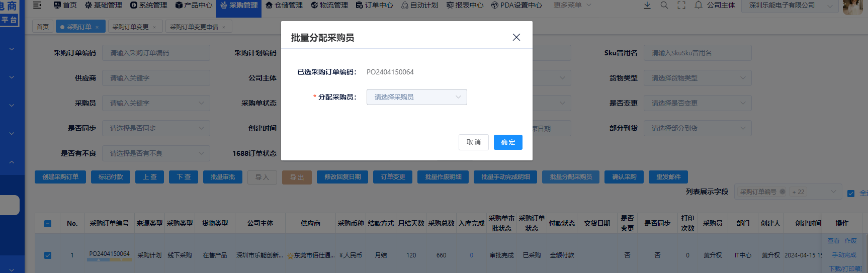Screen dimensions: 868x273
Task: Toggle fullscreen mode icon
Action: [x=681, y=5]
